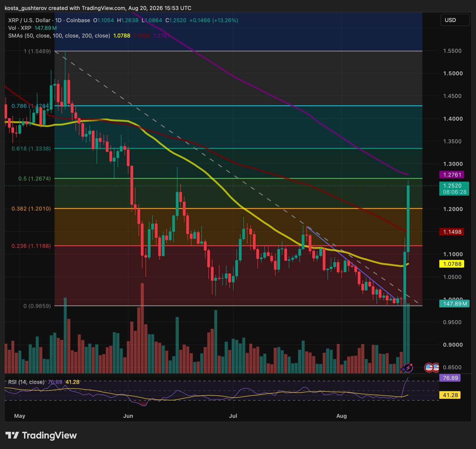The height and width of the screenshot is (449, 476).
Task: Click the current price 1.2520 label
Action: click(x=452, y=185)
